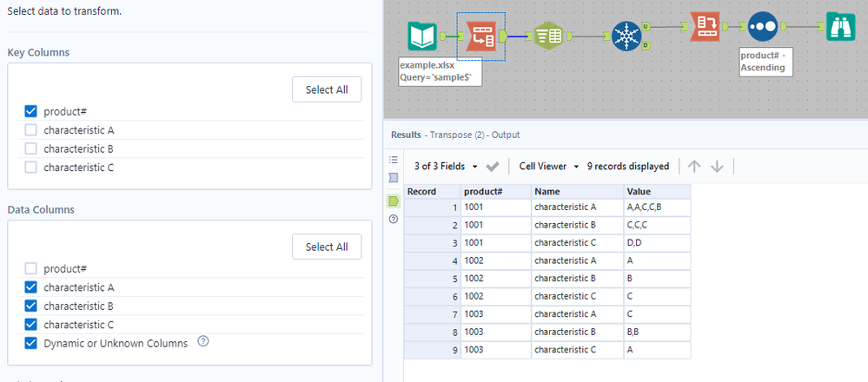Image resolution: width=868 pixels, height=382 pixels.
Task: Uncheck characteristic C in Data Columns
Action: click(31, 325)
